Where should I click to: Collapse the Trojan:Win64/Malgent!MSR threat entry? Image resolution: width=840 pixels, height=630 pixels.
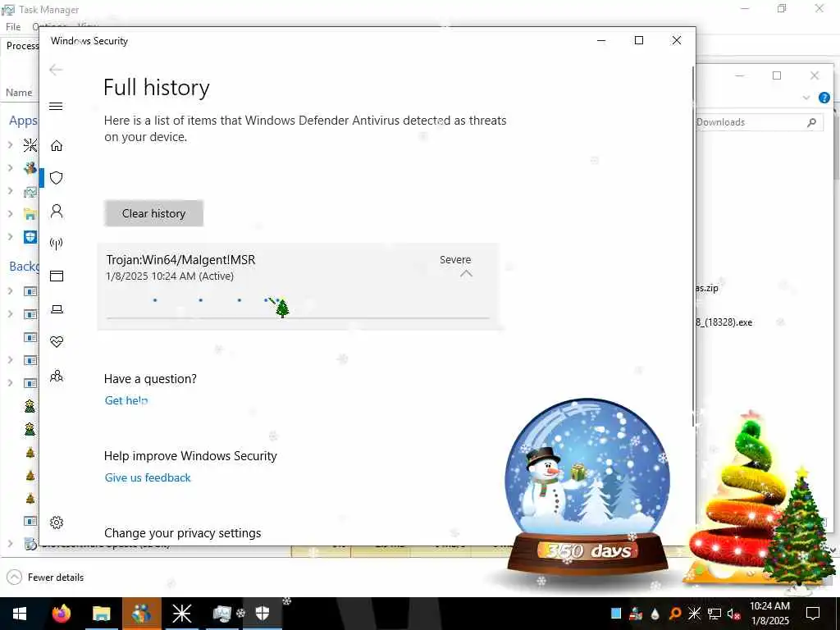click(466, 274)
